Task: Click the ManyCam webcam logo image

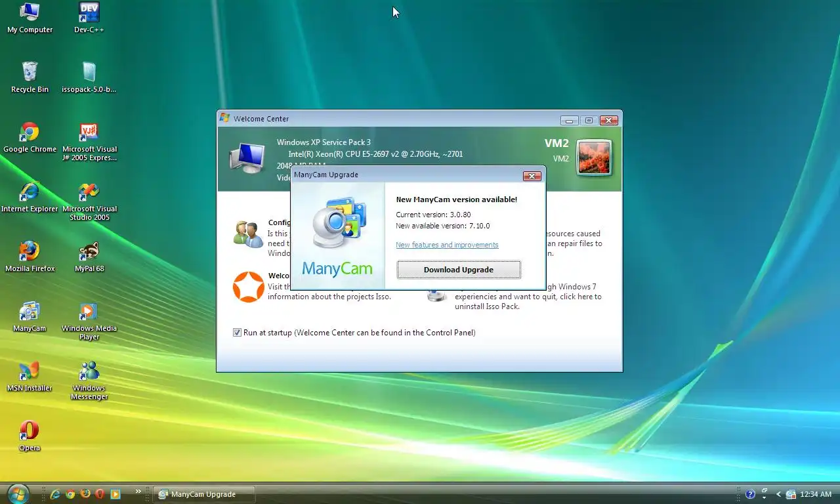Action: click(x=338, y=222)
